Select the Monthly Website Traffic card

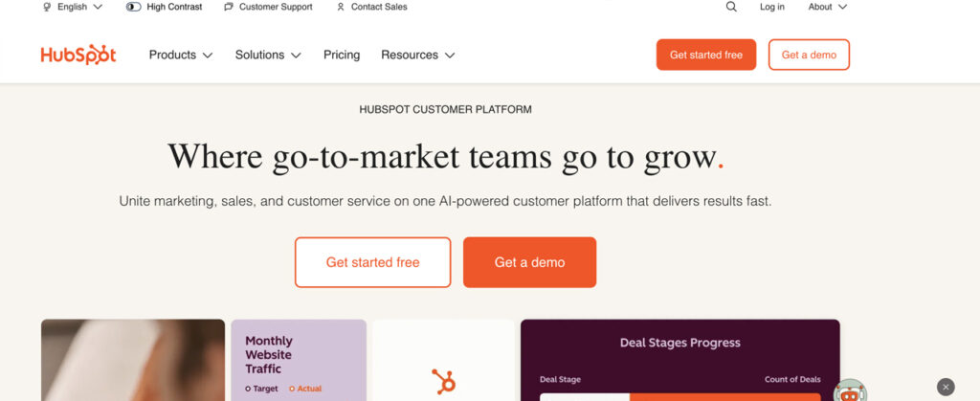click(298, 360)
